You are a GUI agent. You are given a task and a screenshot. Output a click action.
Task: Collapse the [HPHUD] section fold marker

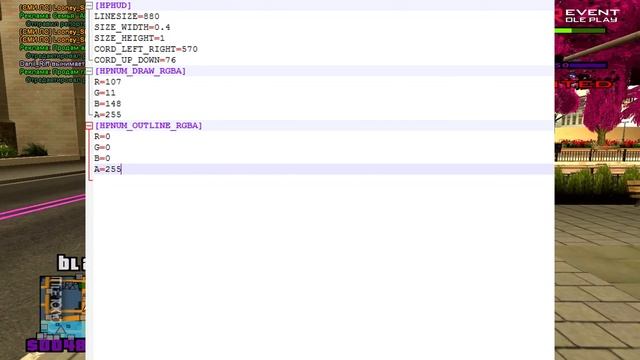[89, 5]
